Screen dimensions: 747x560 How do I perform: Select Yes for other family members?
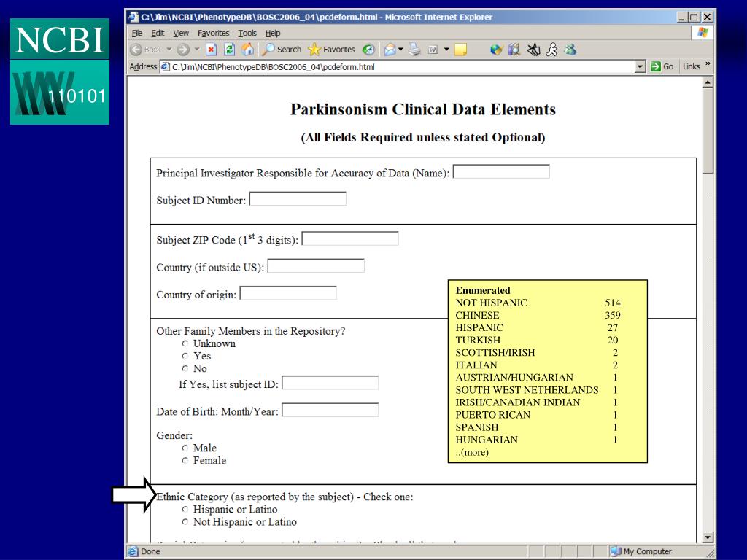(185, 356)
